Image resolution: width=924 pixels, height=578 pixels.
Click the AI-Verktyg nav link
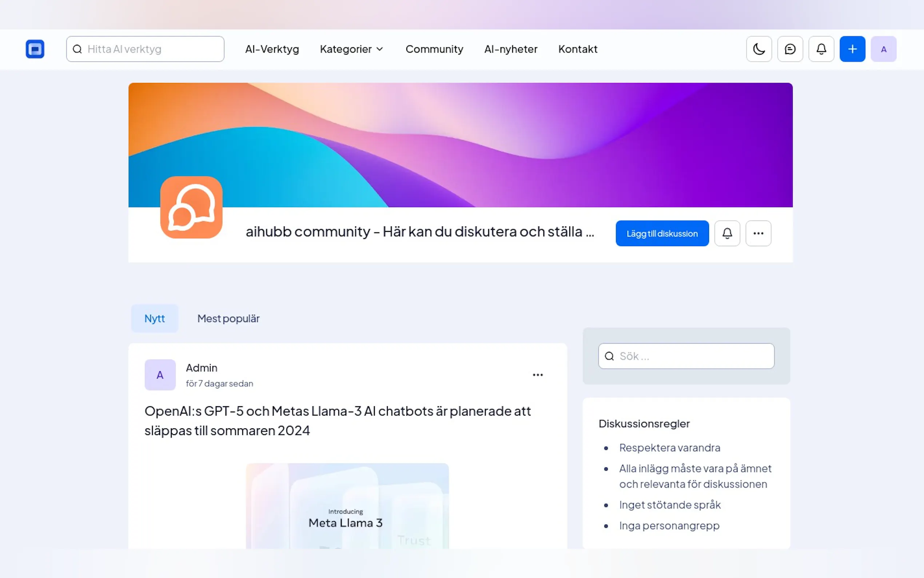pos(272,49)
